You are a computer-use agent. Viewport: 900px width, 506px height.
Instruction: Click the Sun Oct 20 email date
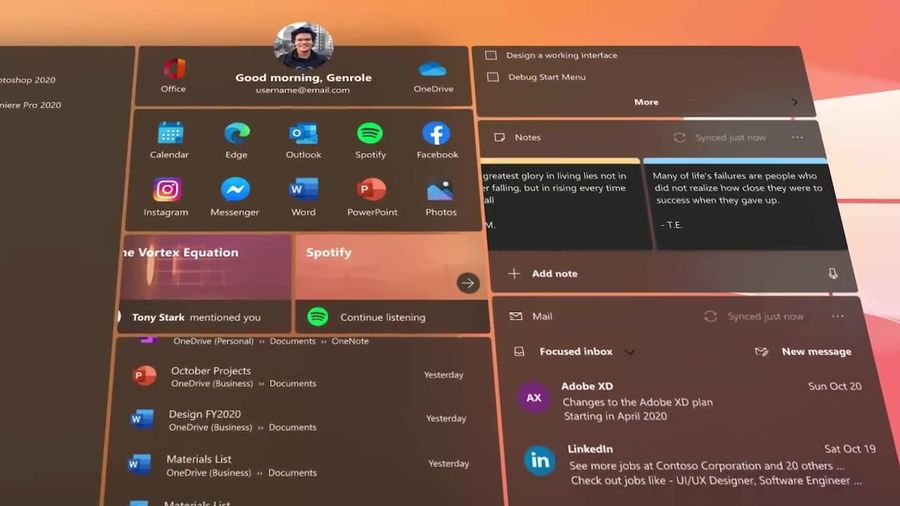pyautogui.click(x=835, y=386)
